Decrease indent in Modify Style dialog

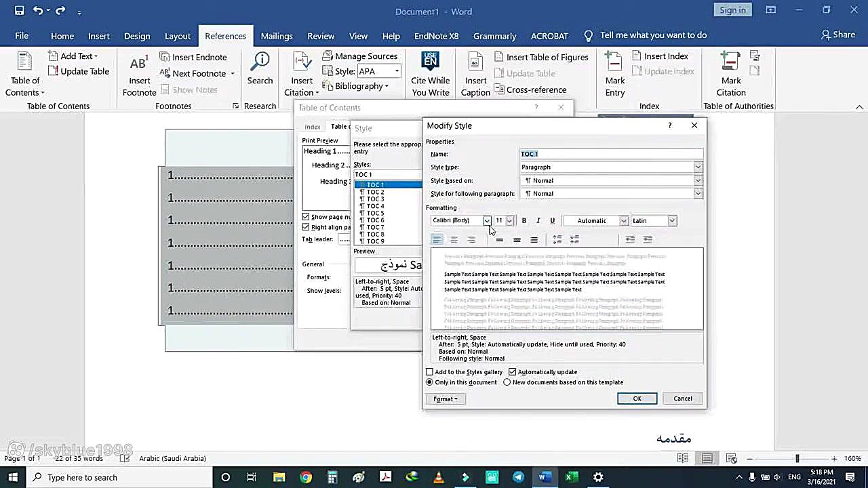coord(630,239)
